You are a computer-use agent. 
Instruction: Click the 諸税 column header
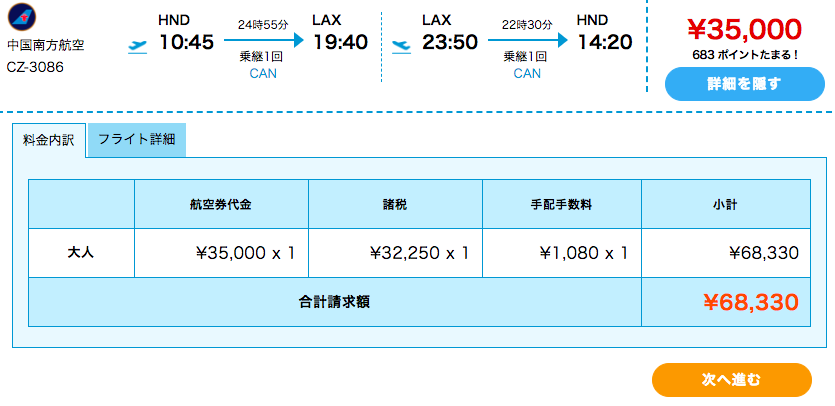click(395, 205)
